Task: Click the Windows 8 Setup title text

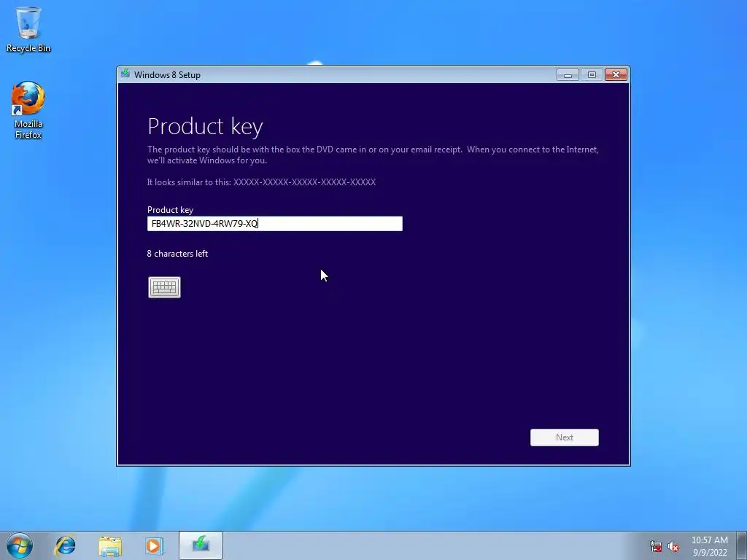Action: click(167, 75)
